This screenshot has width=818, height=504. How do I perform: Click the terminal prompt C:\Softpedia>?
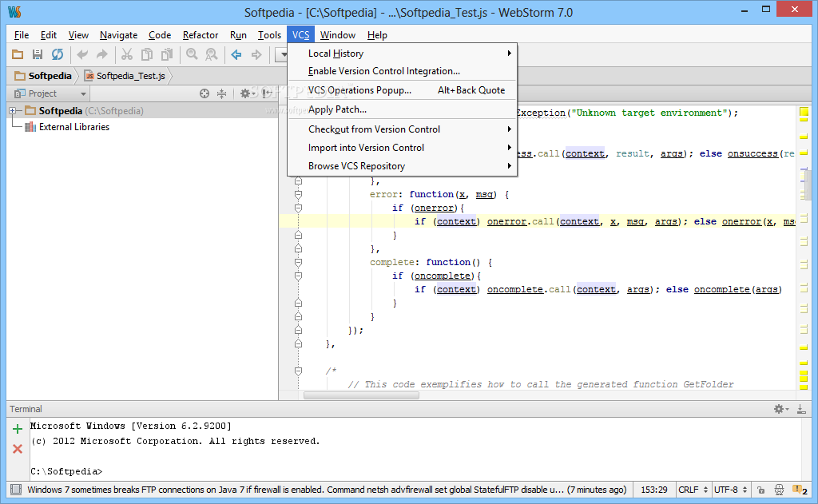tap(66, 471)
